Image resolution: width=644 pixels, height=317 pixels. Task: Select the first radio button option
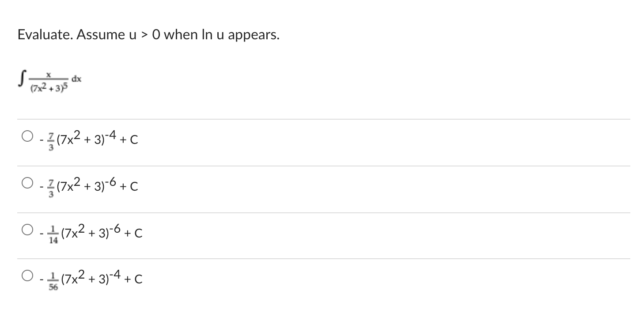pyautogui.click(x=27, y=135)
